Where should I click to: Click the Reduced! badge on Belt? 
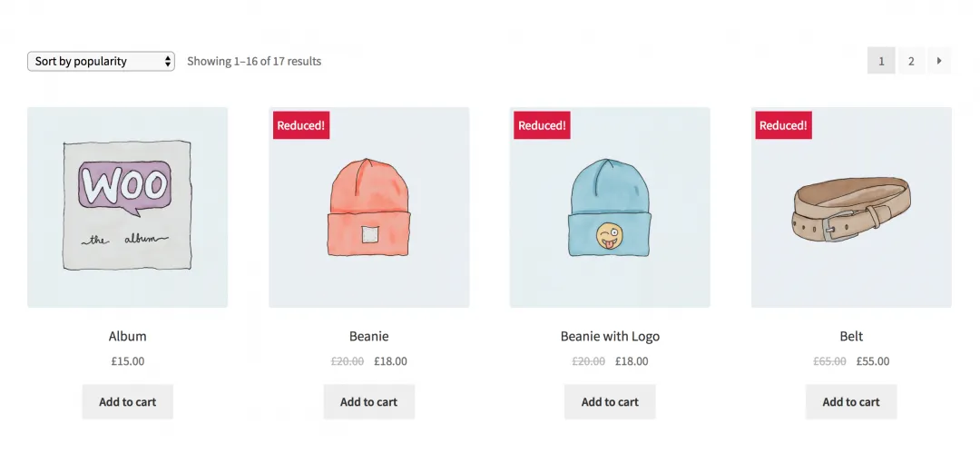point(783,125)
